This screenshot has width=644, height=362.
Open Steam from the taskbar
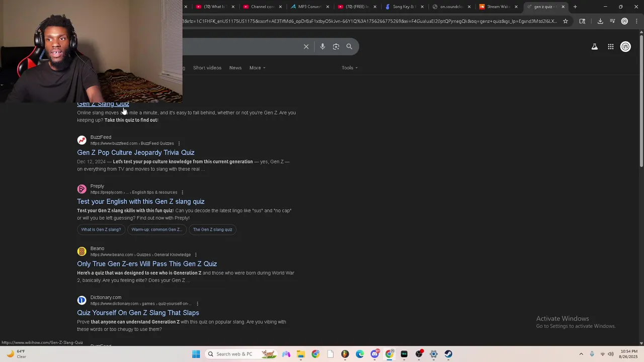click(x=448, y=354)
